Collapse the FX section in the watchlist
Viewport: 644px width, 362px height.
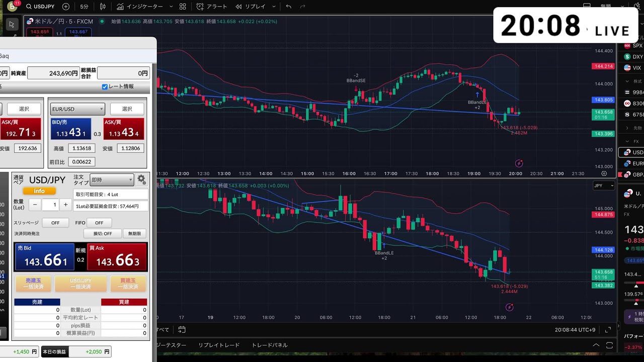coord(627,141)
